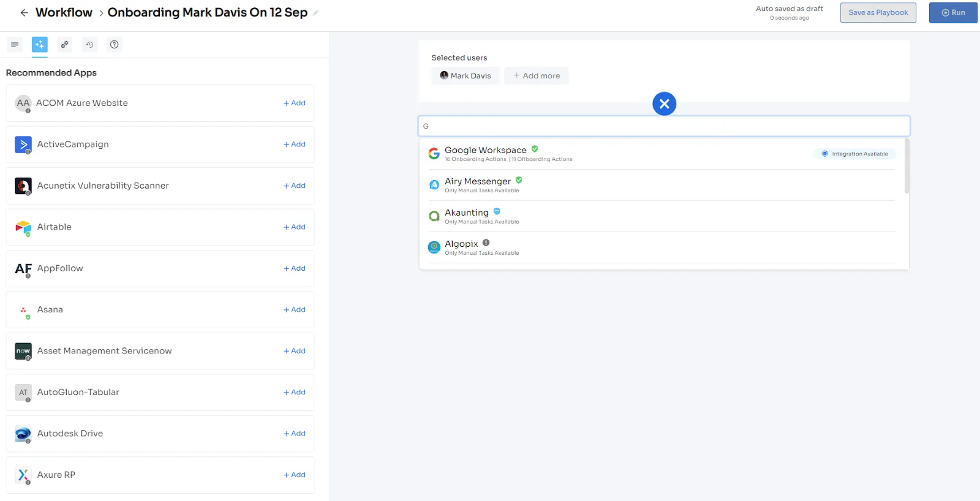
Task: Click the Asana app icon
Action: (x=23, y=310)
